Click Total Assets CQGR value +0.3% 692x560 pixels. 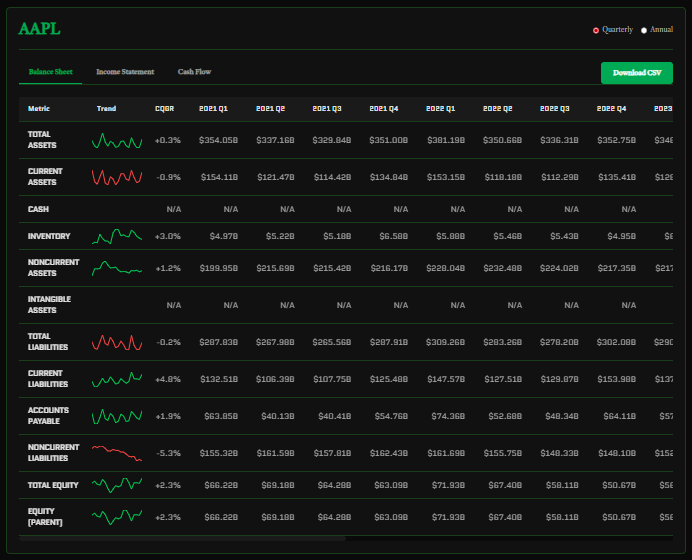[168, 141]
